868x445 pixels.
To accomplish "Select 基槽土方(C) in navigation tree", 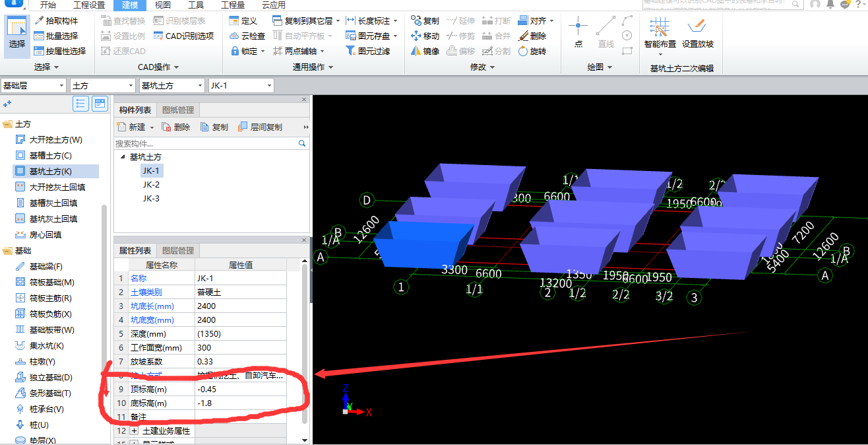I will pyautogui.click(x=50, y=156).
